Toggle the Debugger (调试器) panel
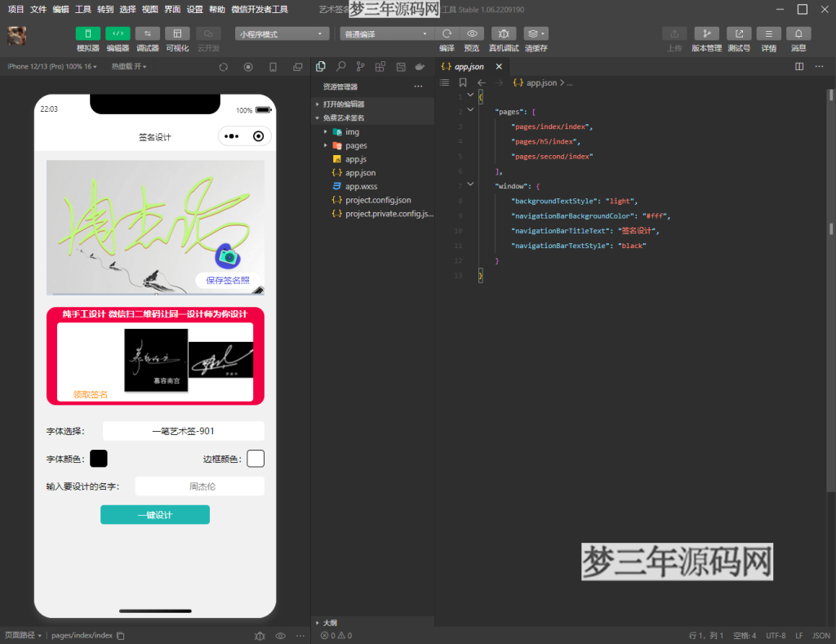Screen dimensions: 836x644 click(x=148, y=33)
